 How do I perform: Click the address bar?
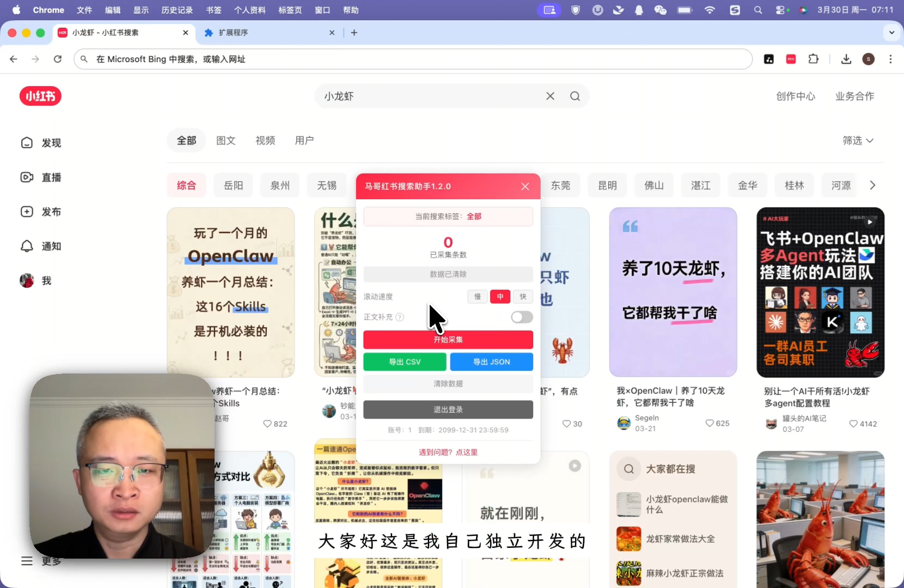coord(413,59)
